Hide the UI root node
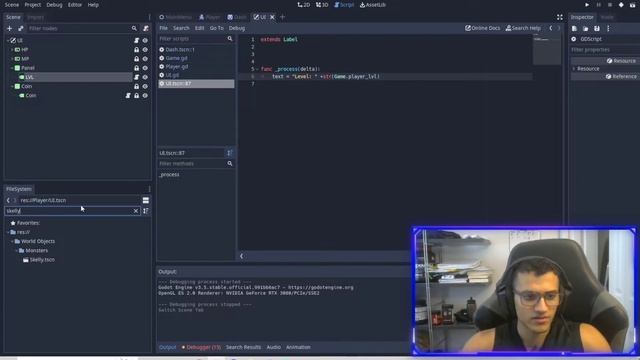Viewport: 640px width, 360px height. [145, 40]
